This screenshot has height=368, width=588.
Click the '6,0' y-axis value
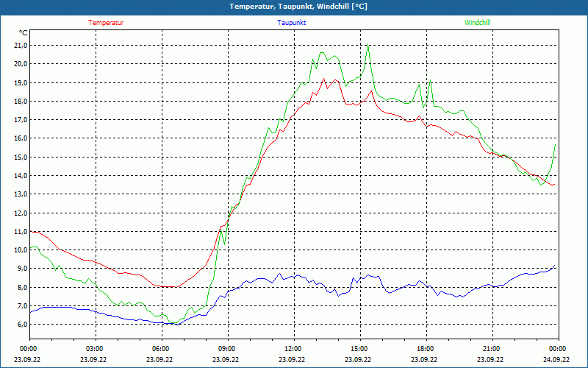point(22,325)
